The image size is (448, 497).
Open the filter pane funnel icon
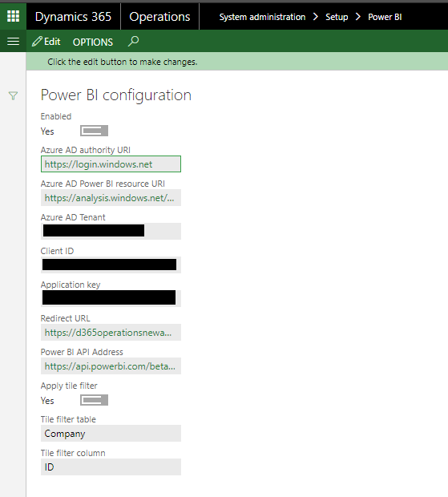coord(13,95)
